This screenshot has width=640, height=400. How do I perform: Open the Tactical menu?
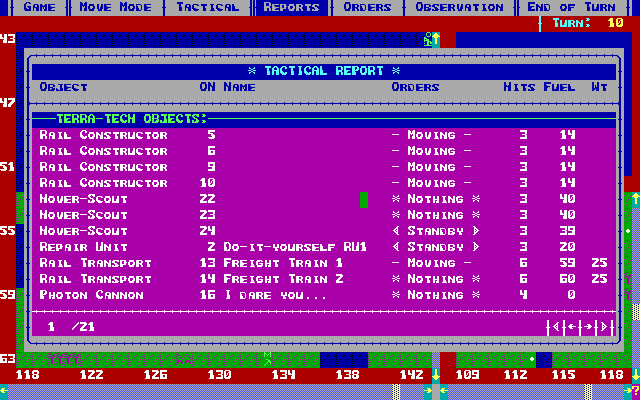coord(208,7)
